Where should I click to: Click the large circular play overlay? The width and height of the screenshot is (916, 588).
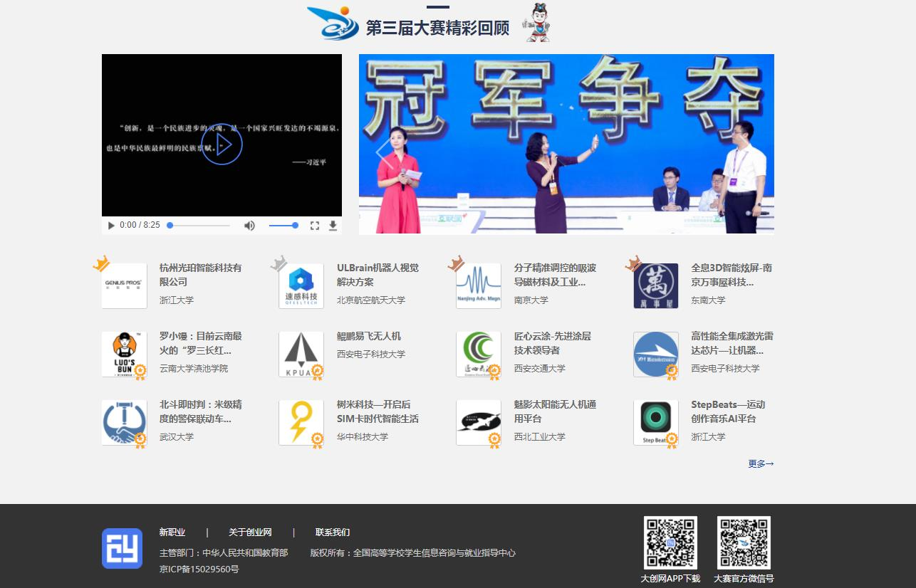(x=222, y=145)
